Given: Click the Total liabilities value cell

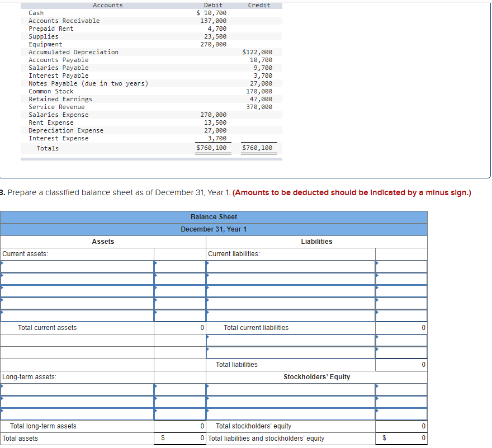Looking at the screenshot, I should [401, 365].
